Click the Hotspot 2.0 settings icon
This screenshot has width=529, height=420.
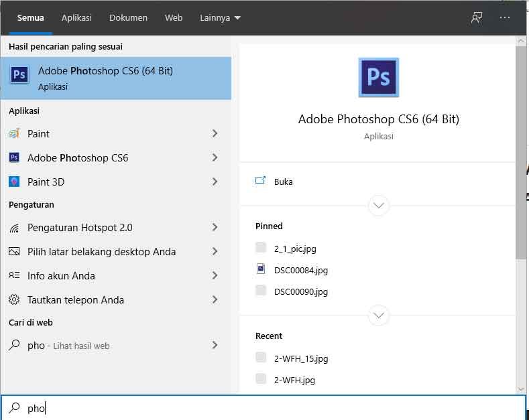[x=14, y=228]
